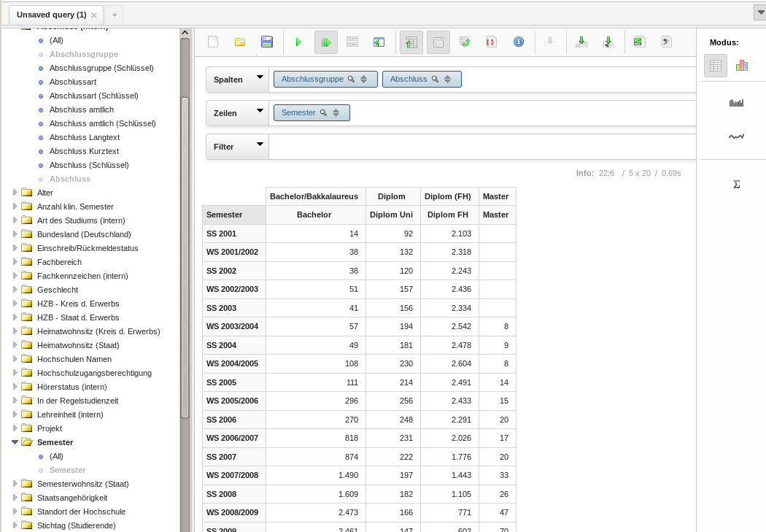
Task: Click the cell with value 2.604
Action: [450, 363]
